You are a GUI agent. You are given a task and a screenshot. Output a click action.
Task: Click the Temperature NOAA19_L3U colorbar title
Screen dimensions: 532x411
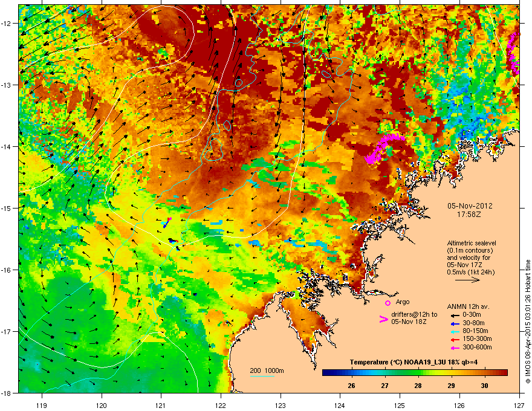coord(414,363)
